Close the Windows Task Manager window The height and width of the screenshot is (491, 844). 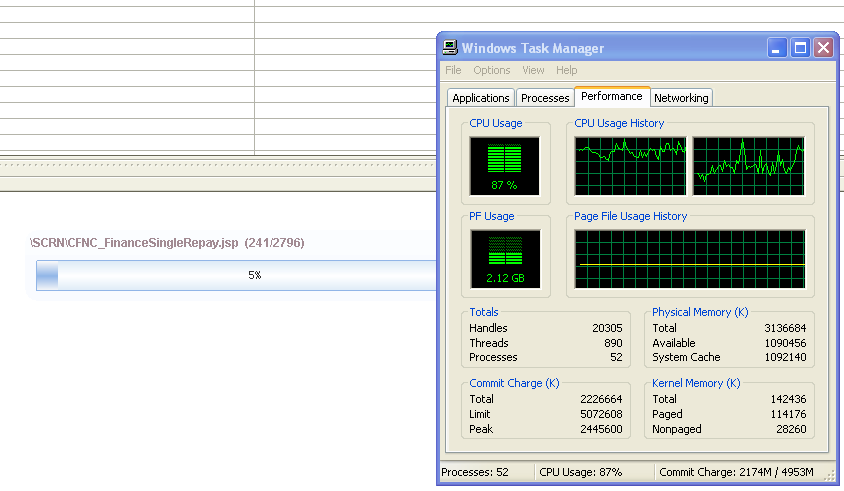coord(824,48)
